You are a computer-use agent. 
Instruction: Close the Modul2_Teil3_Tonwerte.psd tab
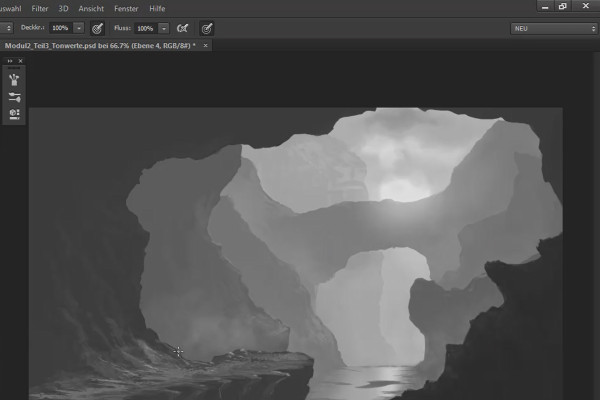pyautogui.click(x=205, y=46)
